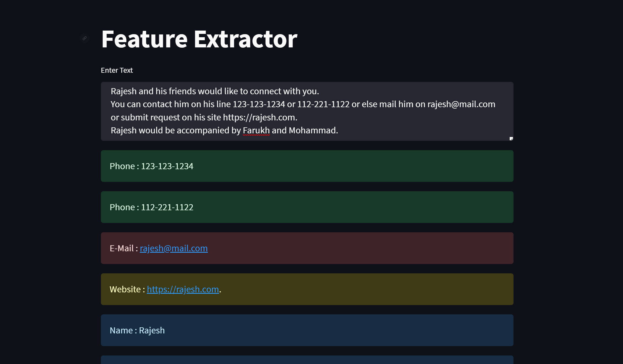
Task: Click the partially visible box below Name
Action: coord(307,360)
